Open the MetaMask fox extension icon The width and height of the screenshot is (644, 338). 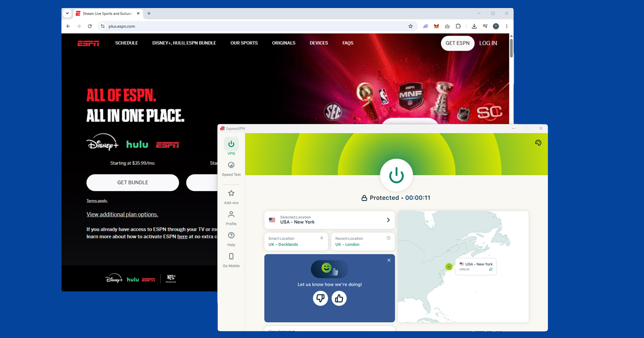point(436,26)
